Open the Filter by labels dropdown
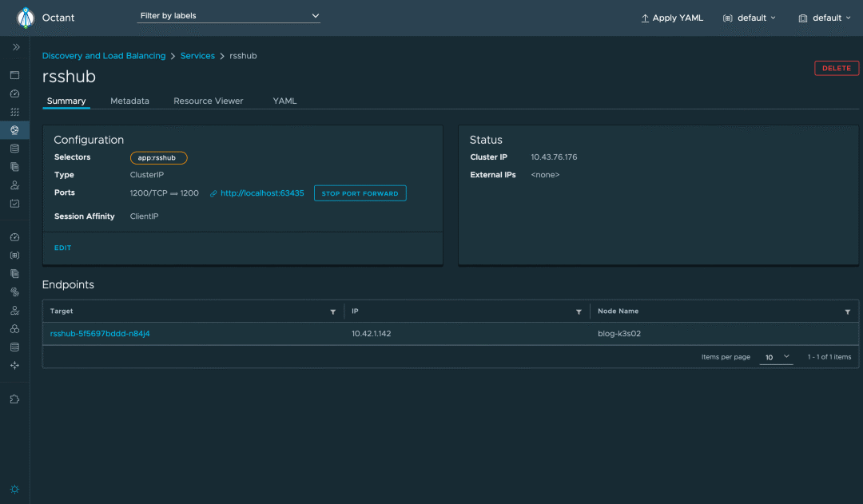863x504 pixels. point(229,16)
